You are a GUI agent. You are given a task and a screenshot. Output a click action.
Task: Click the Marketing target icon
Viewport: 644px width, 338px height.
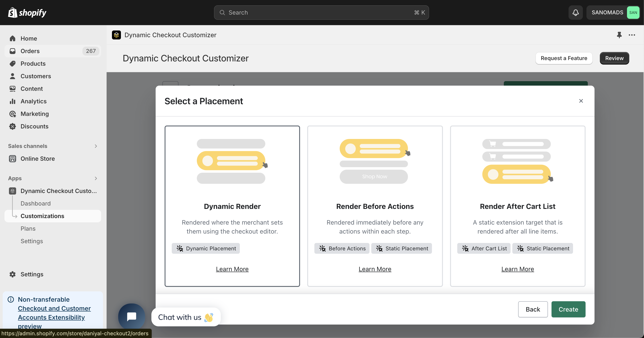[13, 114]
